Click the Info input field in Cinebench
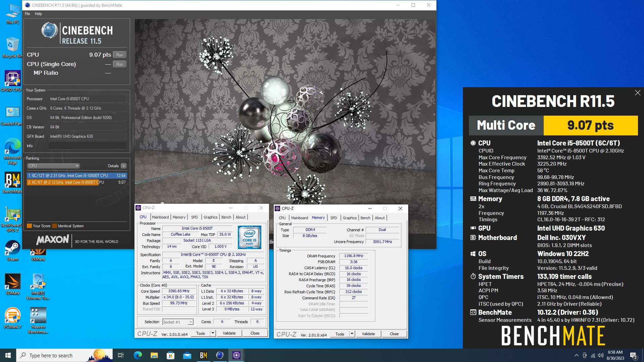This screenshot has width=644, height=362. 87,145
